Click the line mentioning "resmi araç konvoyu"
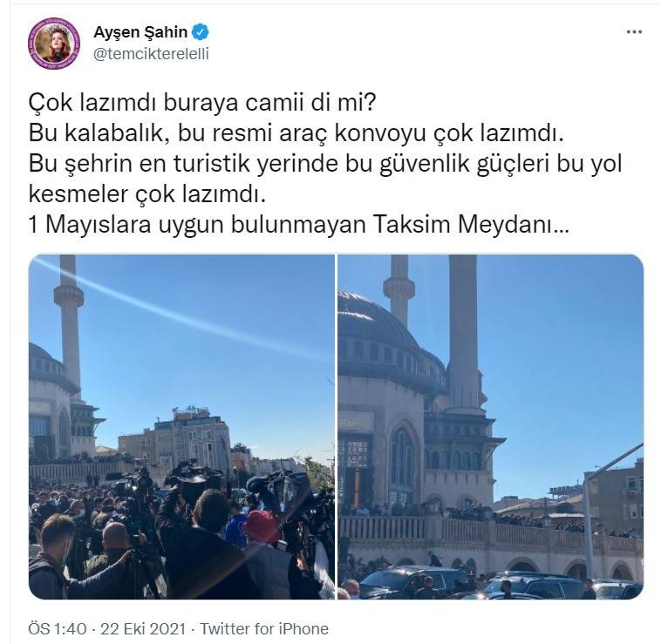The height and width of the screenshot is (644, 661). click(x=296, y=133)
